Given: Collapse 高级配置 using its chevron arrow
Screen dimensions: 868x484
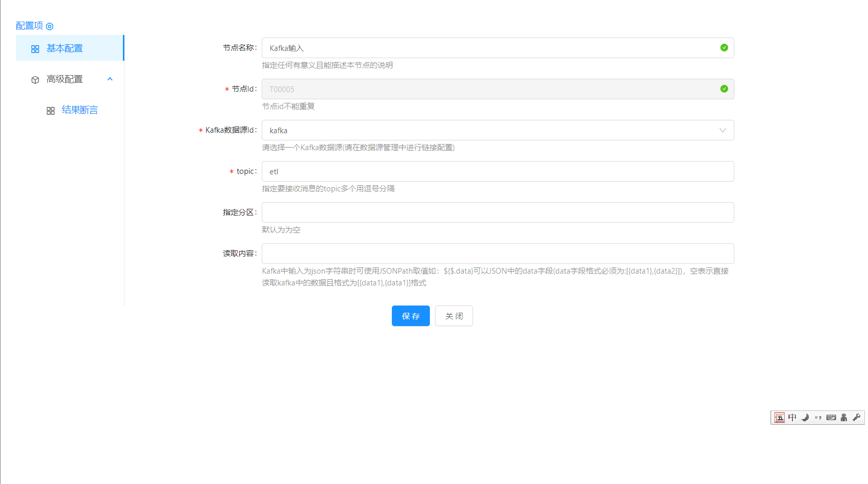Looking at the screenshot, I should (110, 79).
